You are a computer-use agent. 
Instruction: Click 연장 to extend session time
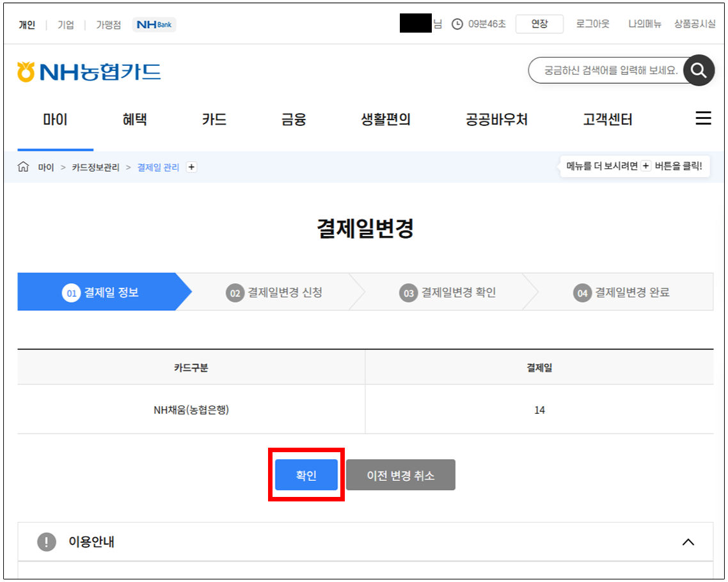click(x=539, y=24)
